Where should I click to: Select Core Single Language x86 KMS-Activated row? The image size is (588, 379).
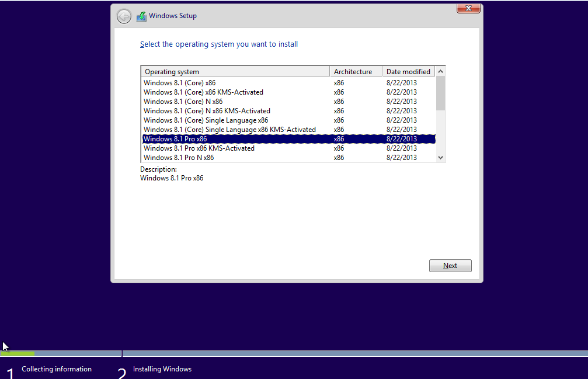point(289,130)
